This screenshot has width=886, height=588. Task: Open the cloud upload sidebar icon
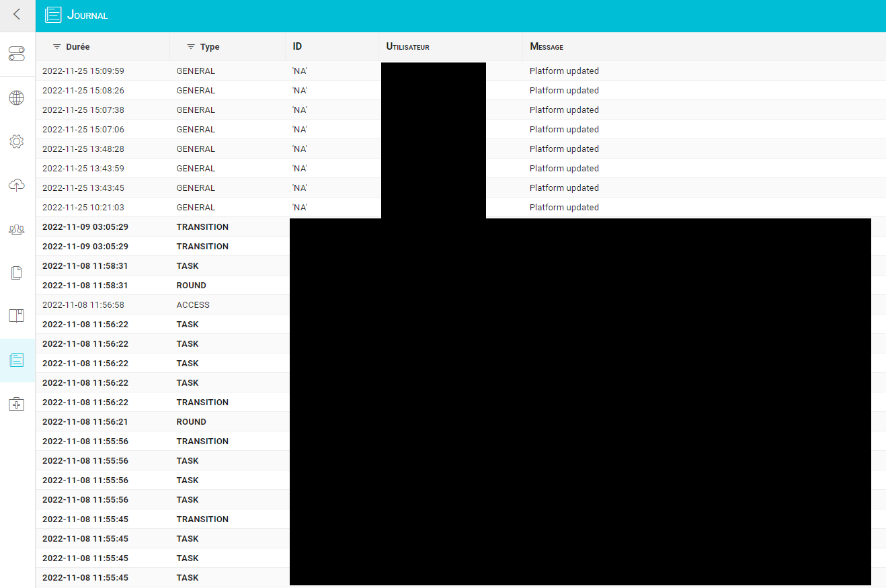point(17,185)
